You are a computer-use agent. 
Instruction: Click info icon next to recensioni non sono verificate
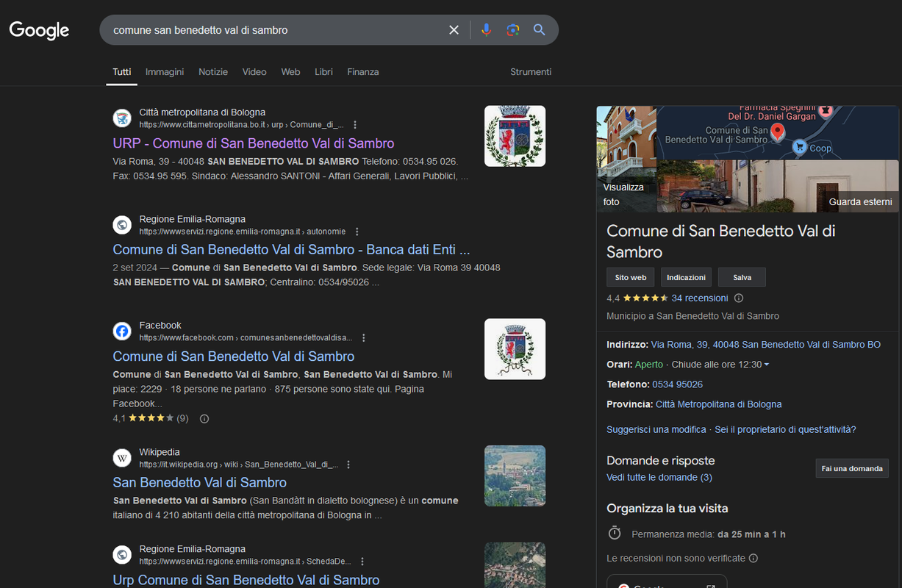[x=753, y=559]
